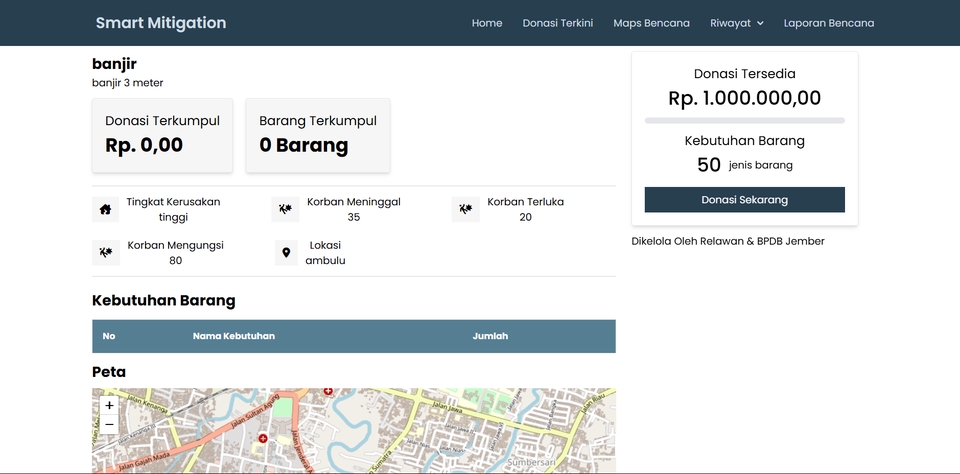This screenshot has height=474, width=960.
Task: Click the 'Nama Kebutuhan' column header
Action: (x=234, y=336)
